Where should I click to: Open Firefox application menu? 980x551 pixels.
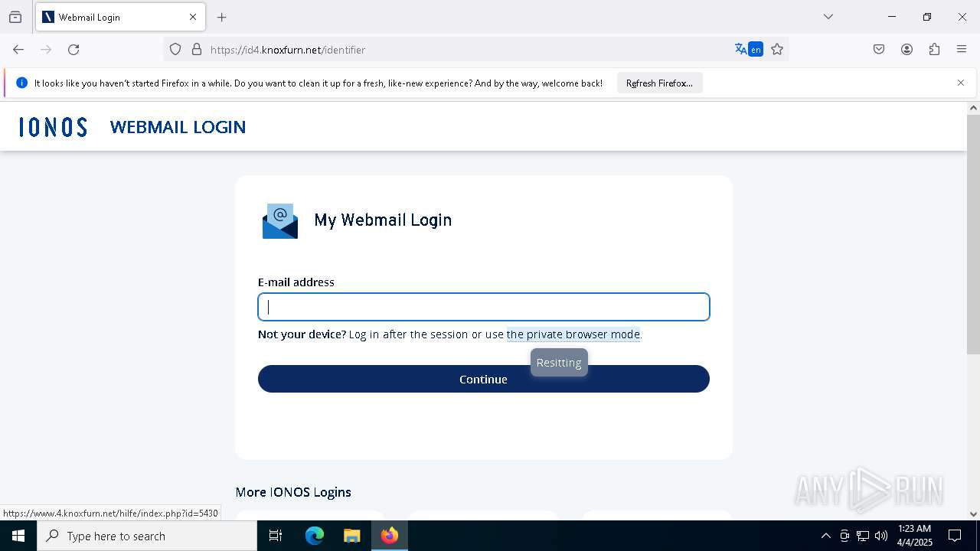point(962,50)
